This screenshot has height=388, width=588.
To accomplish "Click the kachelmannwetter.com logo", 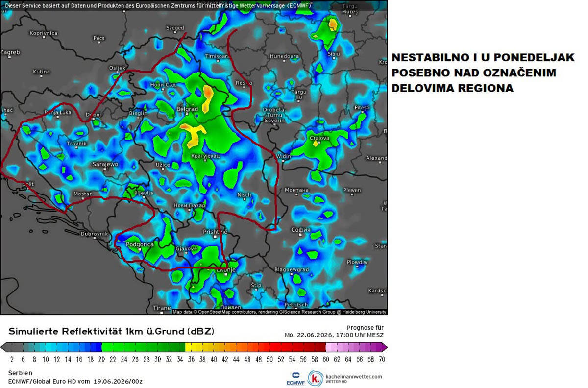I will coord(345,378).
